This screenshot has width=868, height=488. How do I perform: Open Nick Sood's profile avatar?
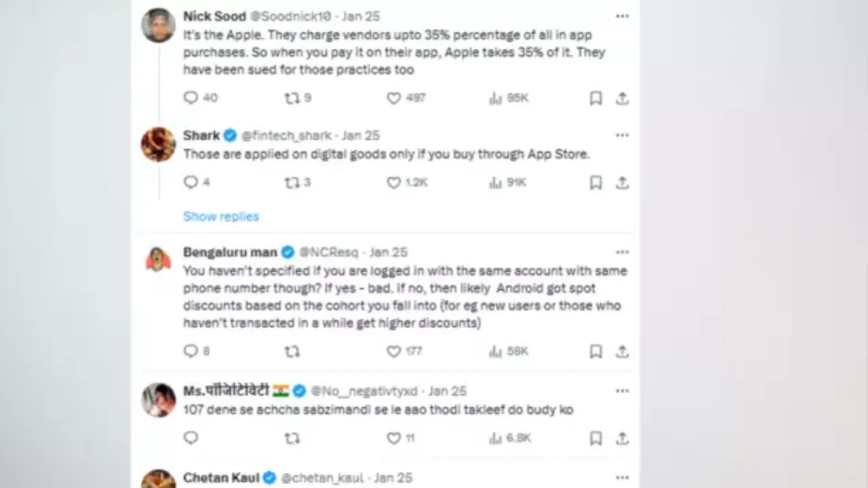[x=159, y=26]
